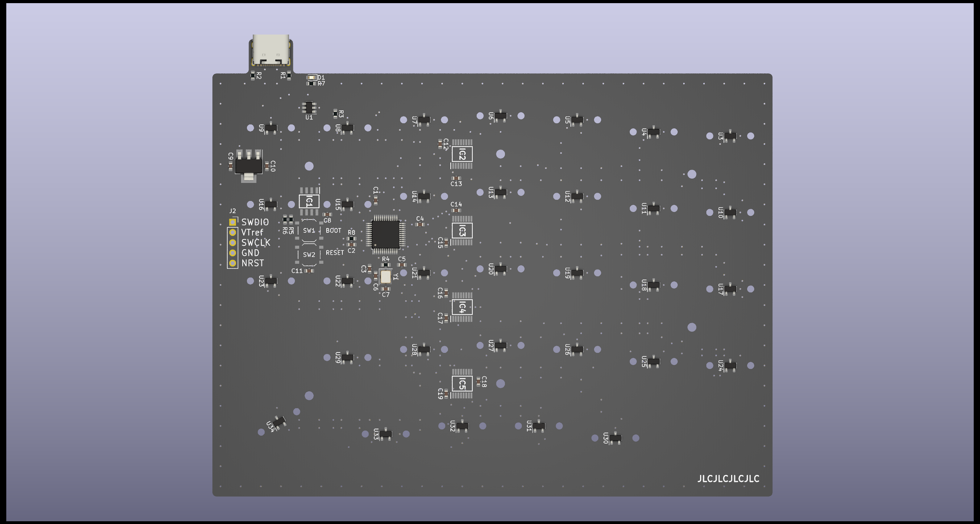The image size is (980, 524).
Task: Click the SWDIO square header pin
Action: pos(232,222)
